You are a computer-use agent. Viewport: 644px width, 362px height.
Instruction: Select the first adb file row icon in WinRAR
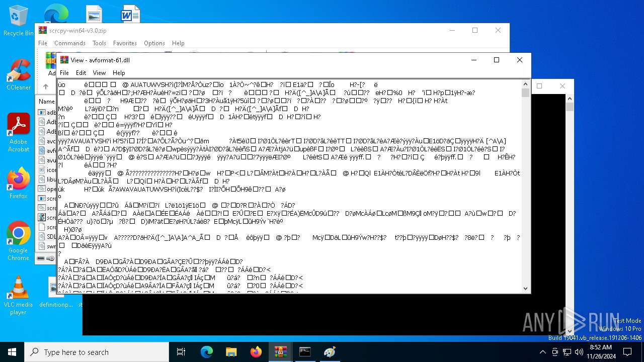(x=42, y=113)
